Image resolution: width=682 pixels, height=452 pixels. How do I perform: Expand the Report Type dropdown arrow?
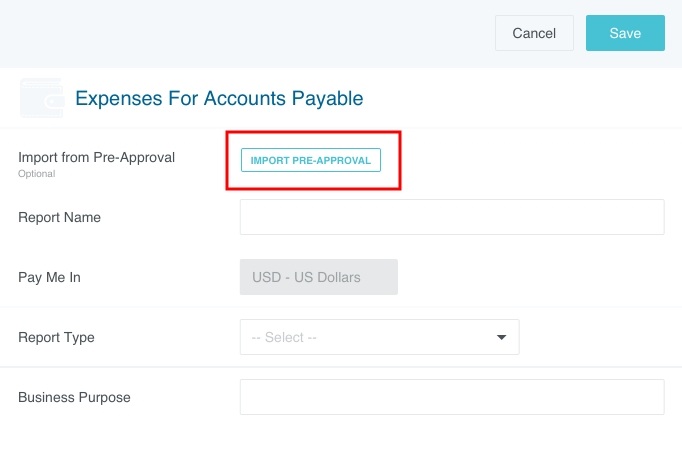coord(502,337)
